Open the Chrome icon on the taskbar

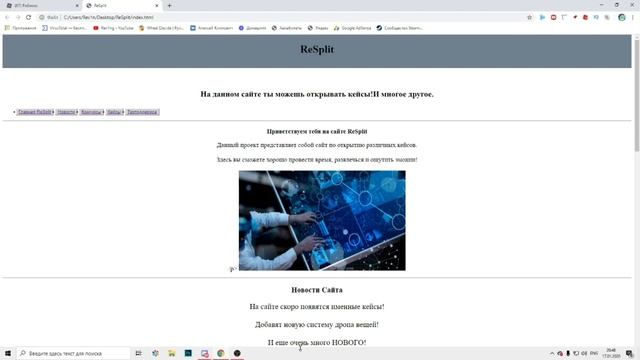pyautogui.click(x=221, y=353)
